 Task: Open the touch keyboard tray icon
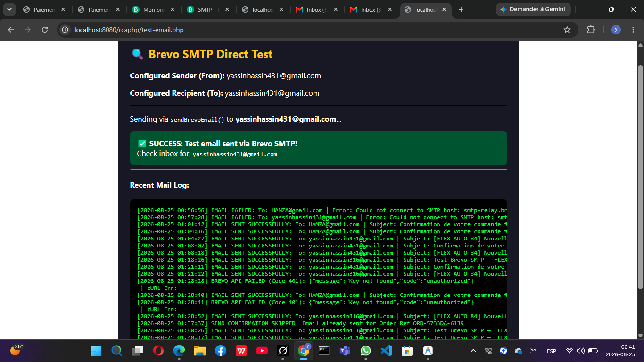(x=534, y=351)
